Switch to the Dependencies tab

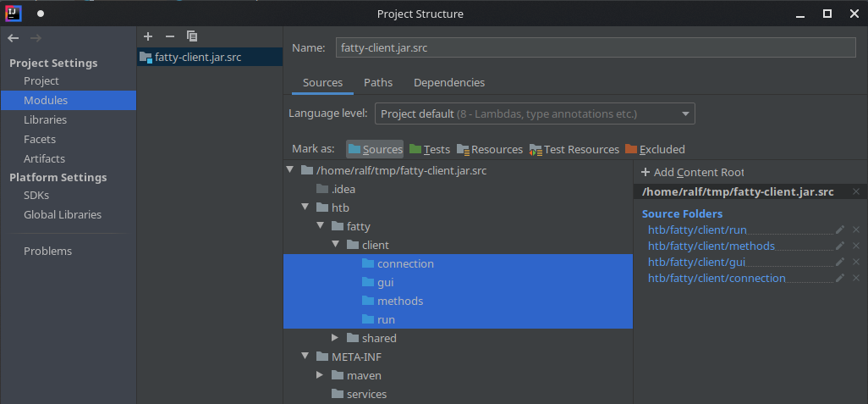point(449,83)
